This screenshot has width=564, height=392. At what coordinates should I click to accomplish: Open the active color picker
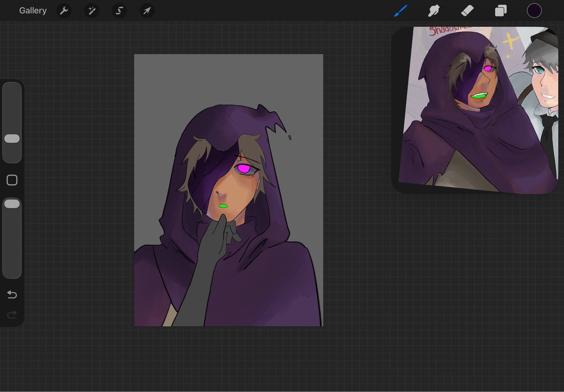534,10
